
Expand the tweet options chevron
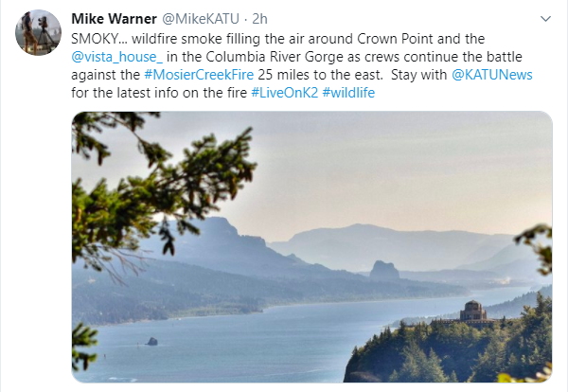pyautogui.click(x=545, y=19)
